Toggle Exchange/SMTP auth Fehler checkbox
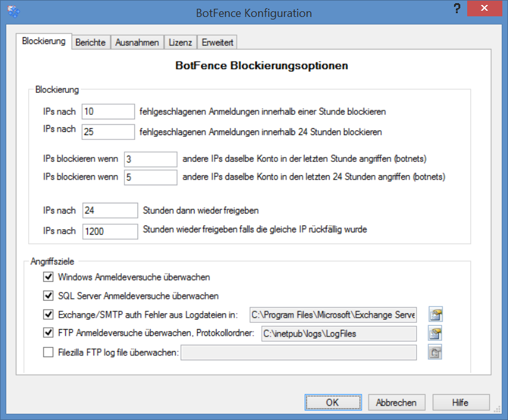 48,315
